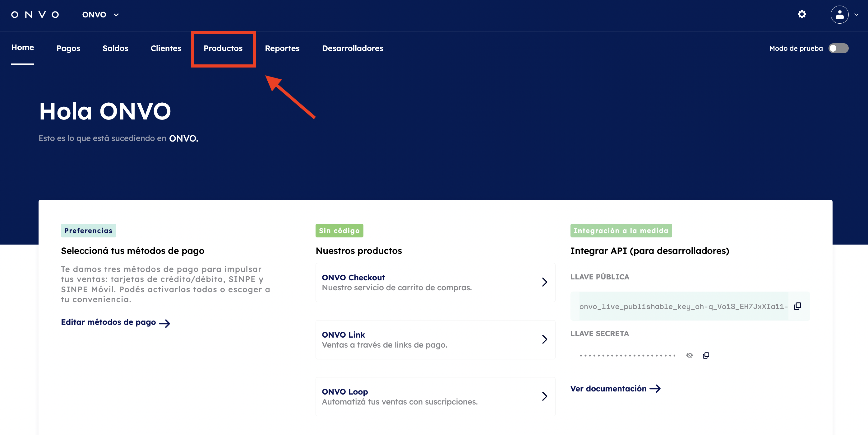
Task: Expand the chevron beside the profile avatar
Action: point(856,15)
